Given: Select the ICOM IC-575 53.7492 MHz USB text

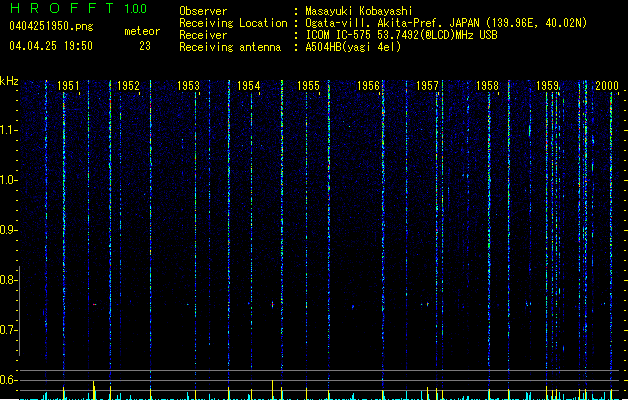Looking at the screenshot, I should click(x=402, y=35).
